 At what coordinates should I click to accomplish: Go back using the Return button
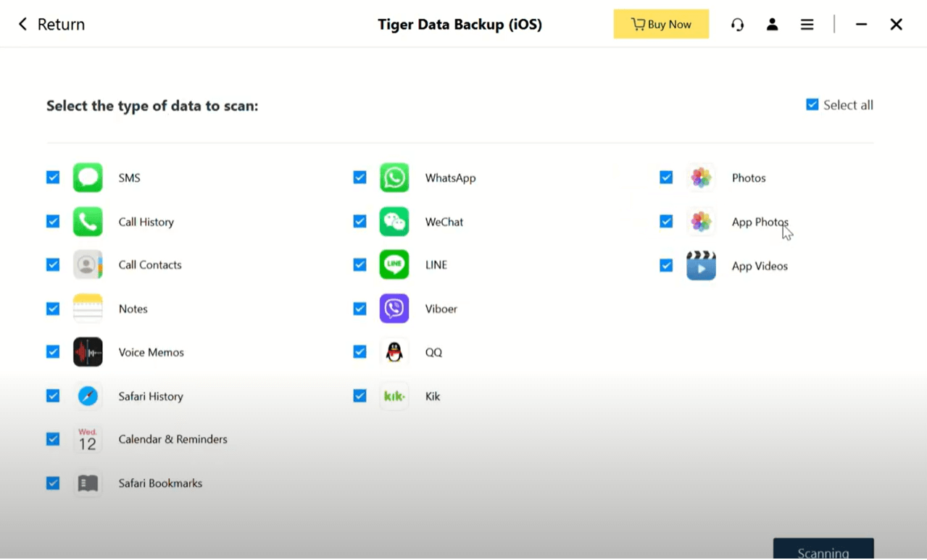point(51,25)
